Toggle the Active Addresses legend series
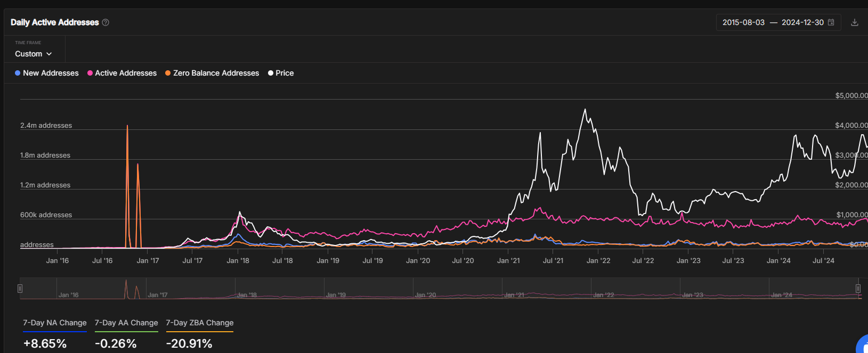 122,73
